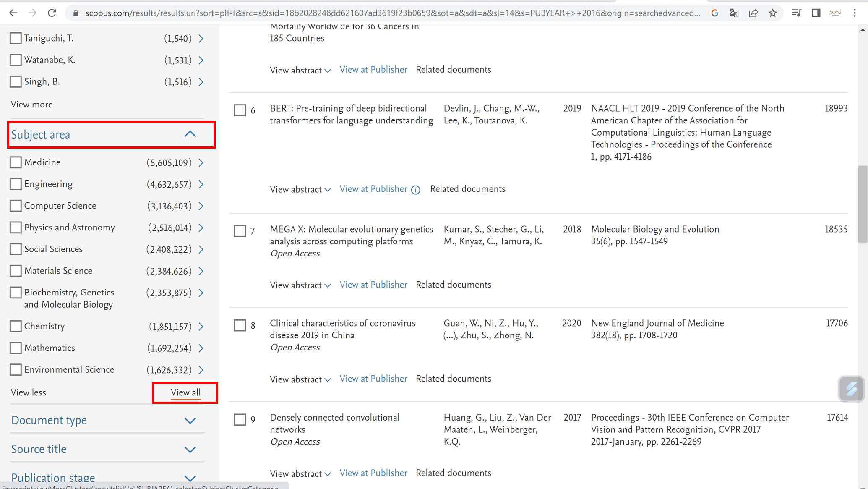The image size is (868, 489).
Task: Check the Medicine subject area checkbox
Action: 16,162
